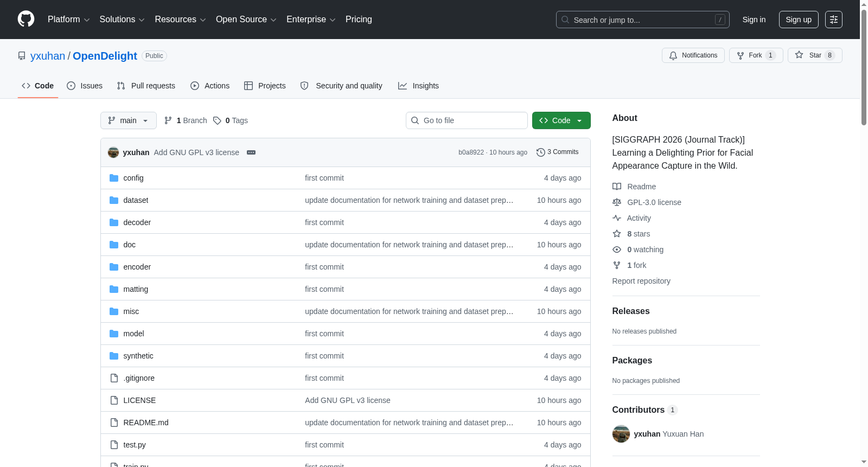The width and height of the screenshot is (868, 467).
Task: Click the book icon next to Readme
Action: [617, 187]
